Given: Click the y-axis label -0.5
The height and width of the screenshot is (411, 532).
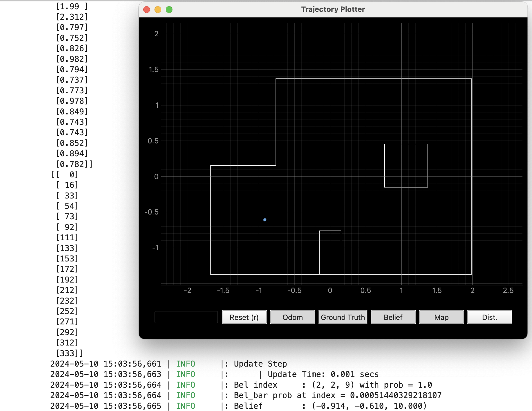Looking at the screenshot, I should click(x=151, y=212).
